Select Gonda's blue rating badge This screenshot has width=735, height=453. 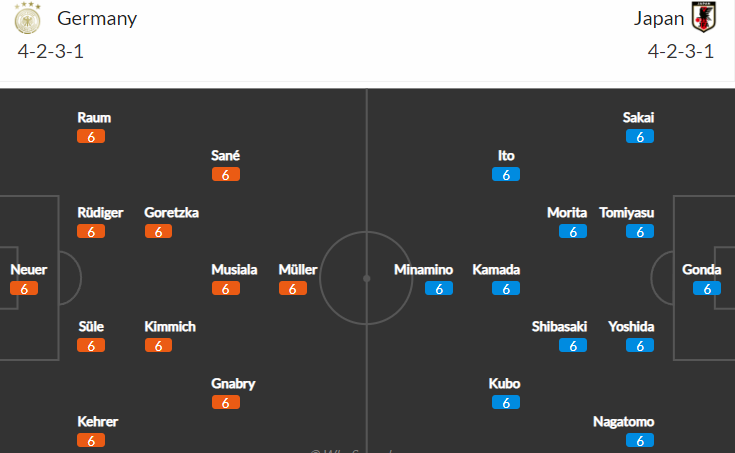coord(707,288)
